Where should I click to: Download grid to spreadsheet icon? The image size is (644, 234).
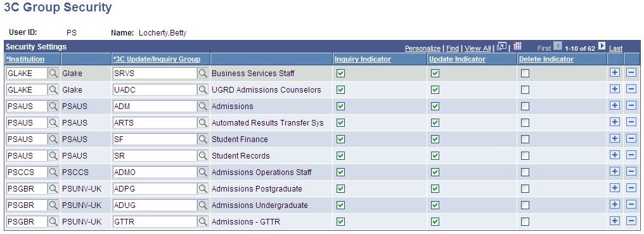pyautogui.click(x=517, y=46)
